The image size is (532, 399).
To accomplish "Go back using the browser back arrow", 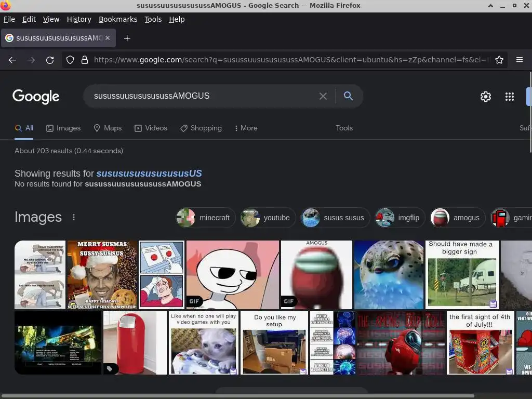I will point(12,60).
